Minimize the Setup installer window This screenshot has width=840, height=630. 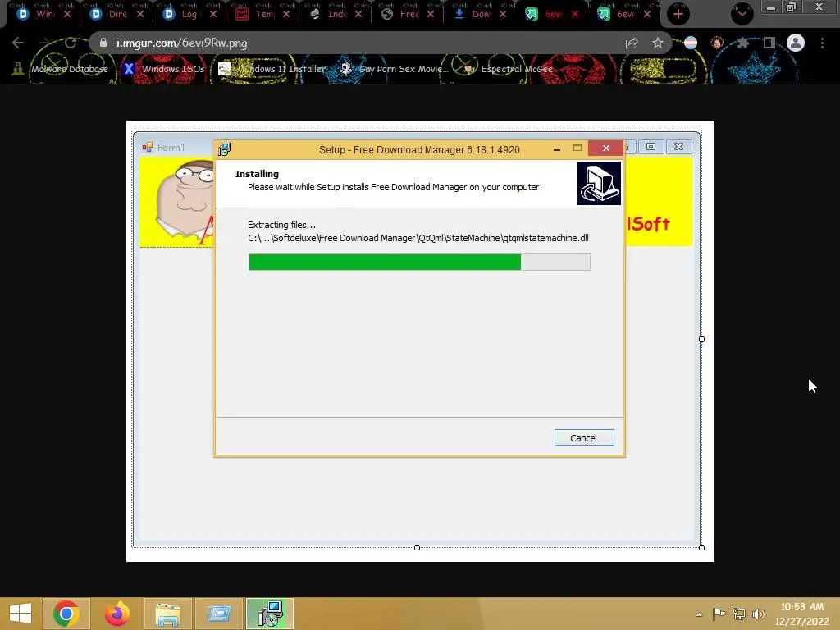point(557,149)
